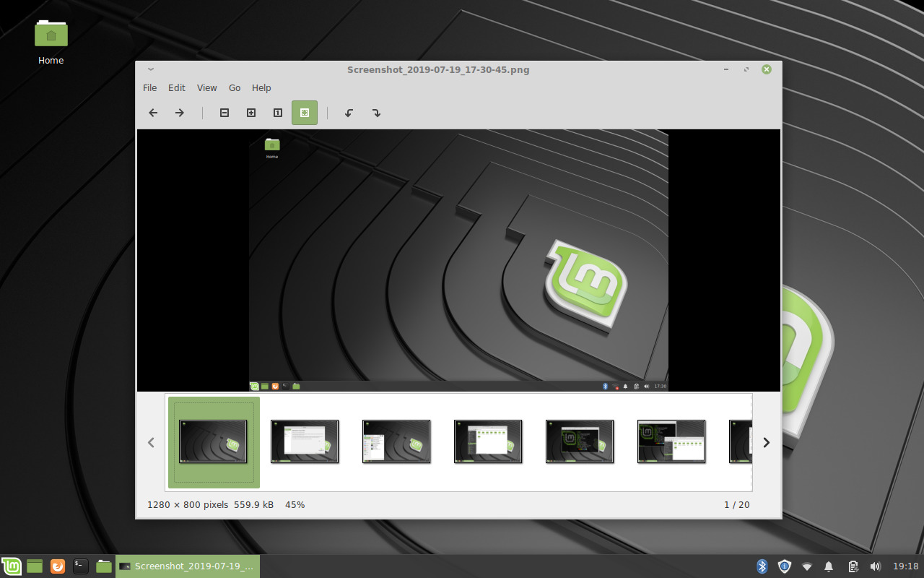Go to the previous image
This screenshot has height=578, width=924.
[152, 113]
